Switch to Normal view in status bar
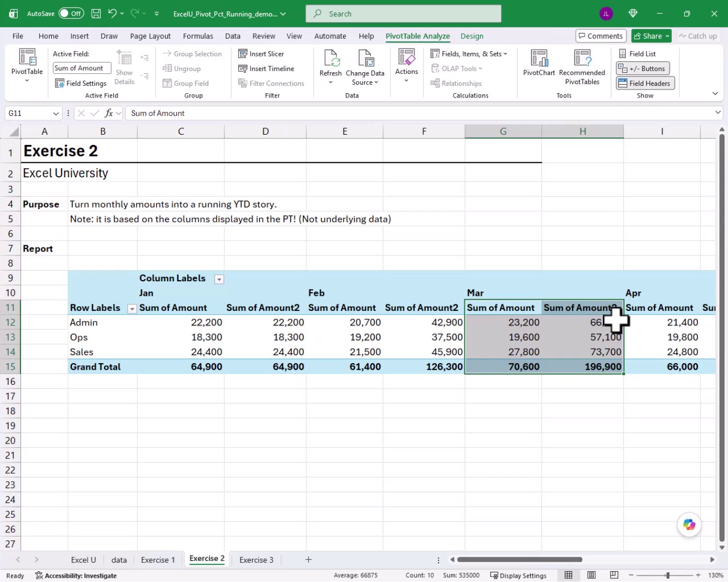The width and height of the screenshot is (728, 582). click(568, 575)
